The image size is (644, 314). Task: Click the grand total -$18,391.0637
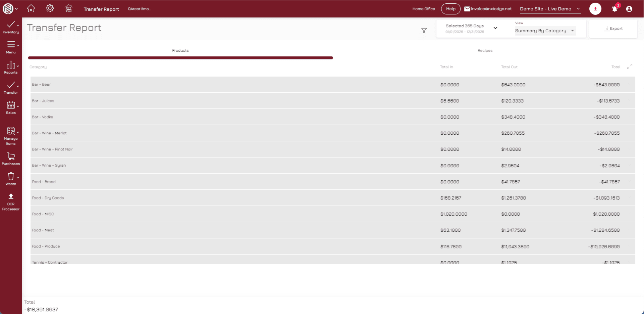pyautogui.click(x=41, y=310)
